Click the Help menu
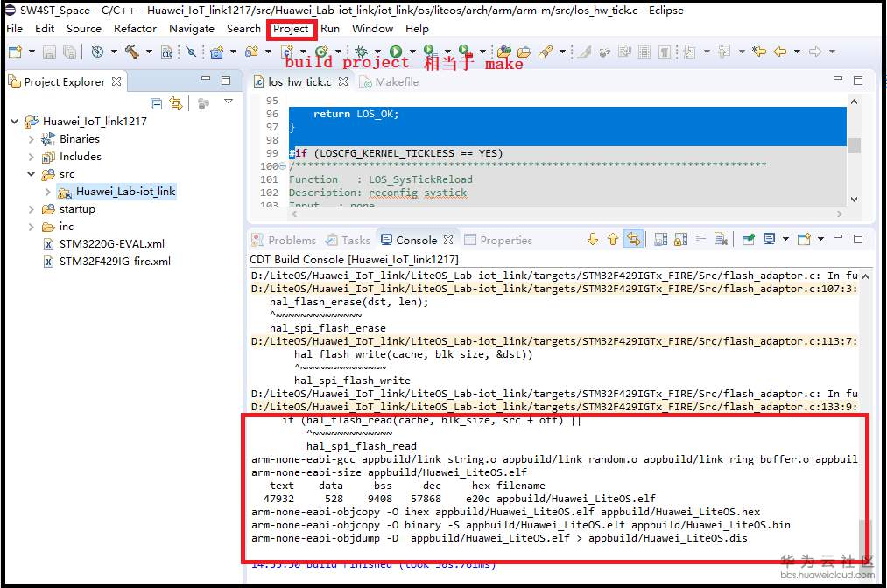 [417, 28]
